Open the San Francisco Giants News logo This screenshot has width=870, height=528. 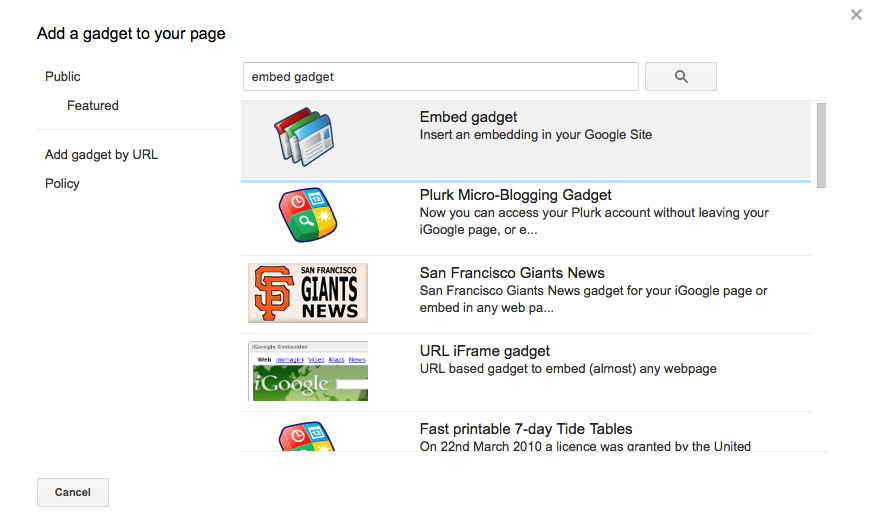[x=308, y=293]
